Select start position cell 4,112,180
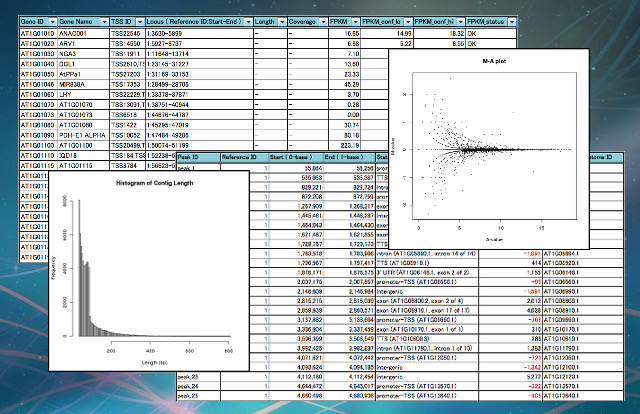This screenshot has height=414, width=640. (296, 377)
